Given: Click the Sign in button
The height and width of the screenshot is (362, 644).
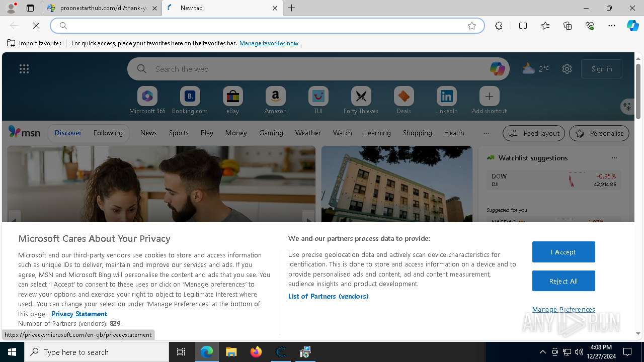Looking at the screenshot, I should (602, 69).
